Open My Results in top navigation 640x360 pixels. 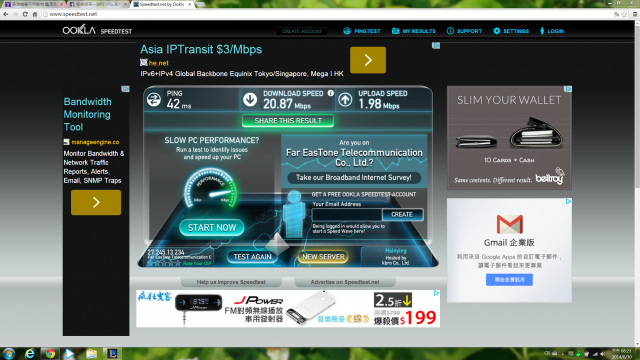(413, 31)
